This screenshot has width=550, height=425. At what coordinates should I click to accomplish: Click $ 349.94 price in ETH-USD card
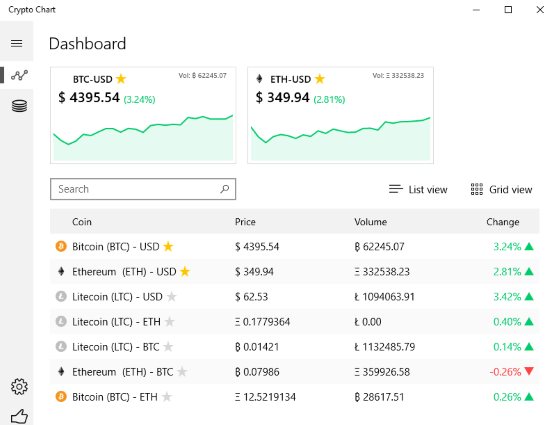(x=282, y=97)
